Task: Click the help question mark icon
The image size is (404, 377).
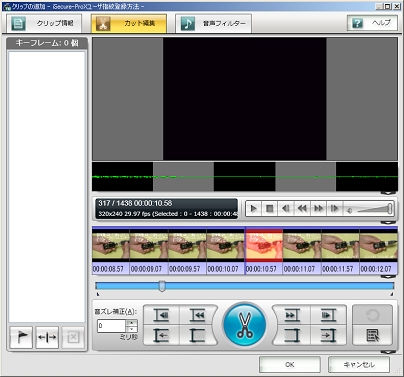Action: click(x=357, y=23)
